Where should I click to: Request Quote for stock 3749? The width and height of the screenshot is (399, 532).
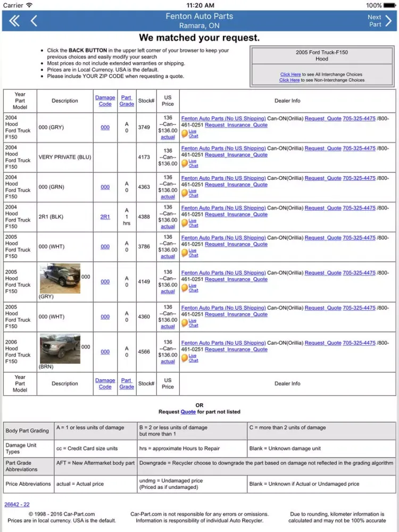323,119
